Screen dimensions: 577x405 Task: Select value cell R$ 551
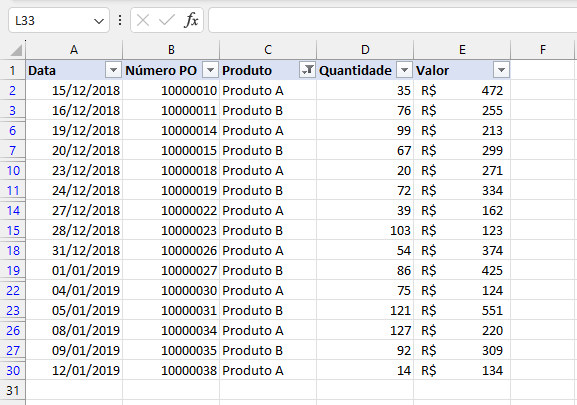462,310
